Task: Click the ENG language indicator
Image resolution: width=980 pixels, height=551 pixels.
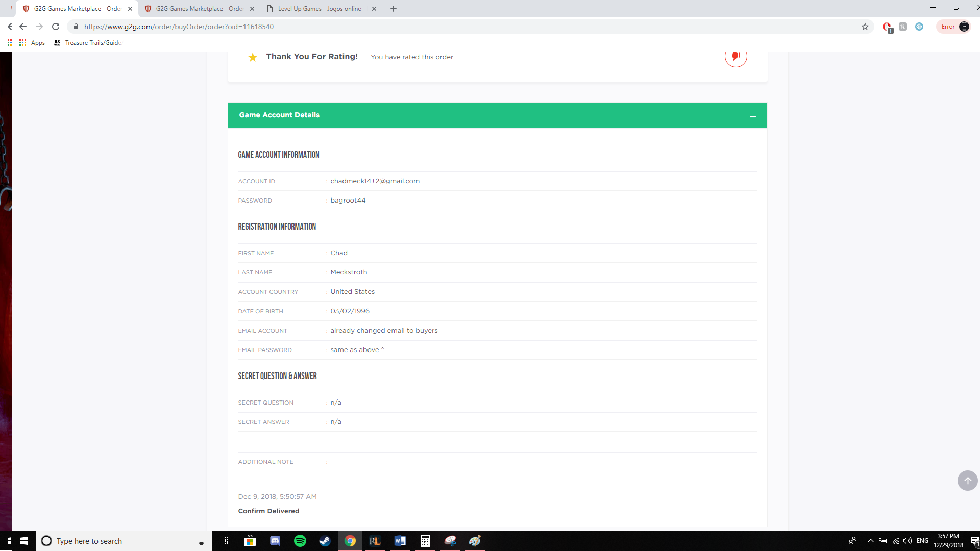Action: pyautogui.click(x=922, y=541)
